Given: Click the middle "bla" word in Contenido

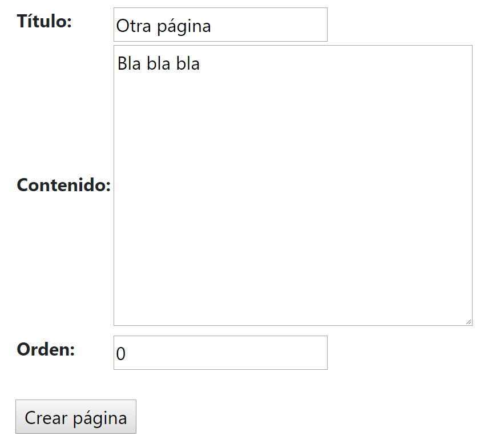Looking at the screenshot, I should tap(159, 63).
